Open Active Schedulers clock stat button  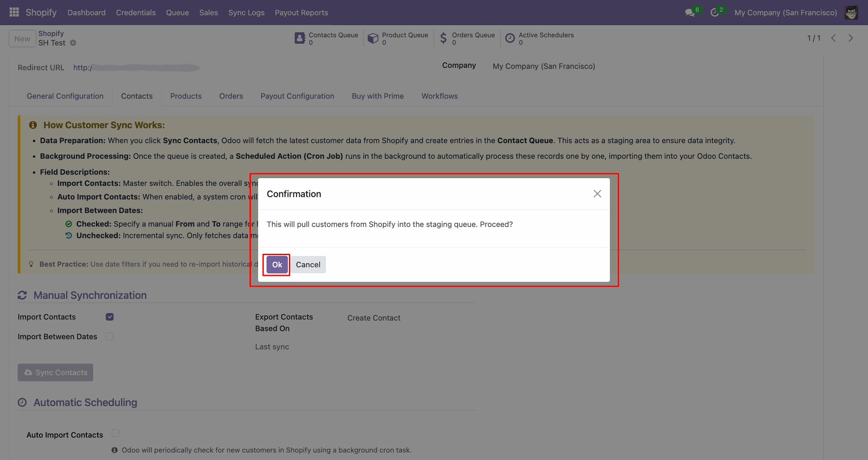(539, 38)
